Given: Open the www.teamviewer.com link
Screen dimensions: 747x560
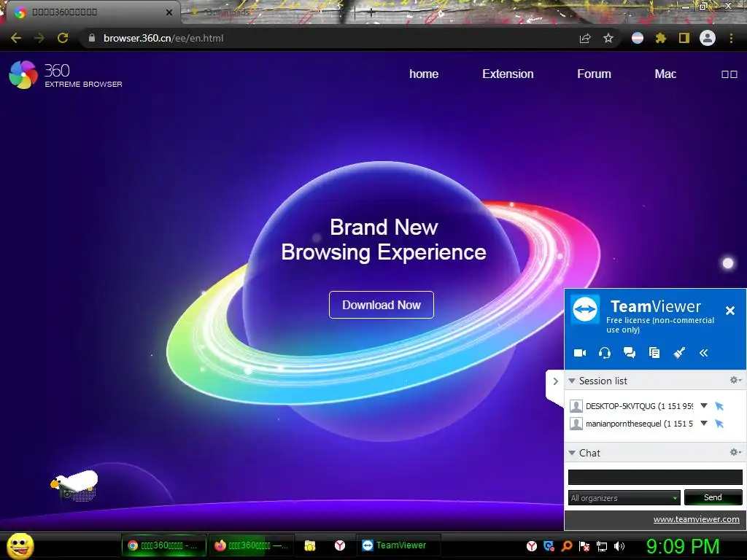Looking at the screenshot, I should coord(696,519).
